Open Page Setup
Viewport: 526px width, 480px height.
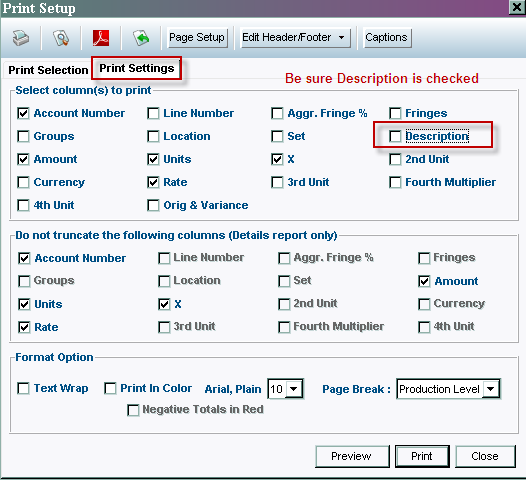coord(197,38)
